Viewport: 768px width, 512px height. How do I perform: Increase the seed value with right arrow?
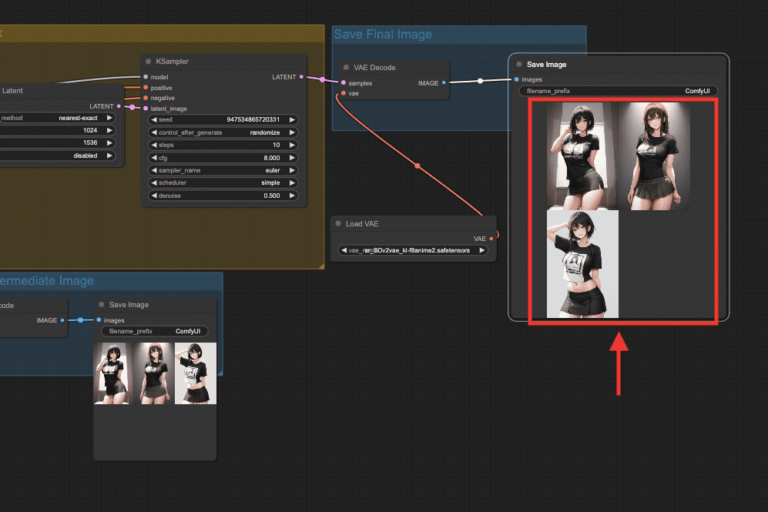point(292,120)
